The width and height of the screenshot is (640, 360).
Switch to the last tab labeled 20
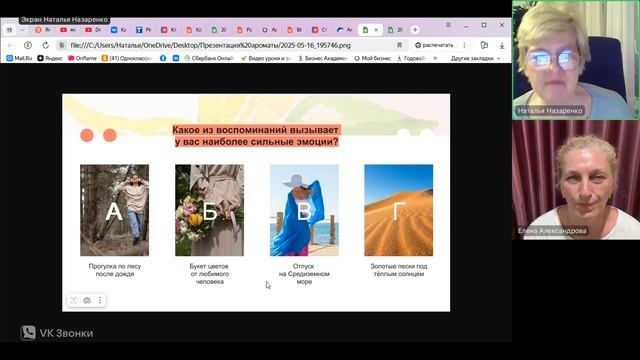point(395,30)
